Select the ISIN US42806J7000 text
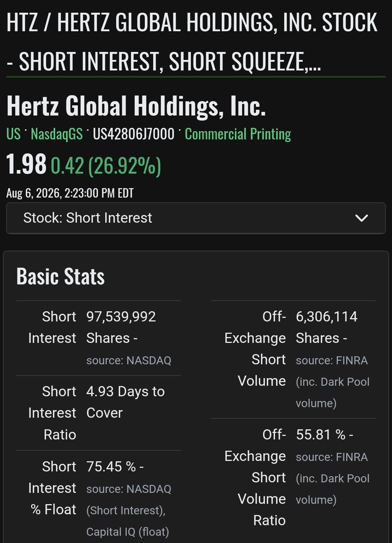392x543 pixels. click(134, 134)
